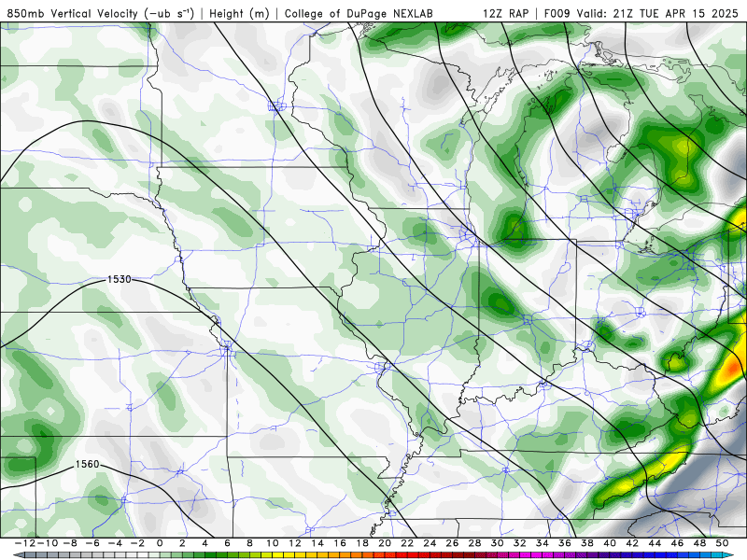
Task: Click the 6 value on the color scale
Action: [227, 543]
